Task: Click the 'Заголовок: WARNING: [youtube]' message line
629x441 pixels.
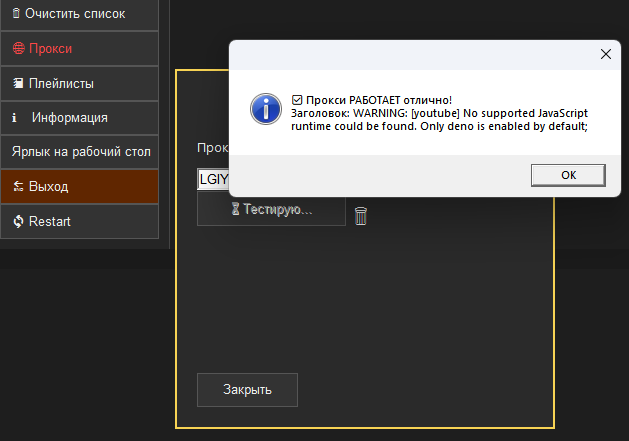Action: [x=439, y=113]
